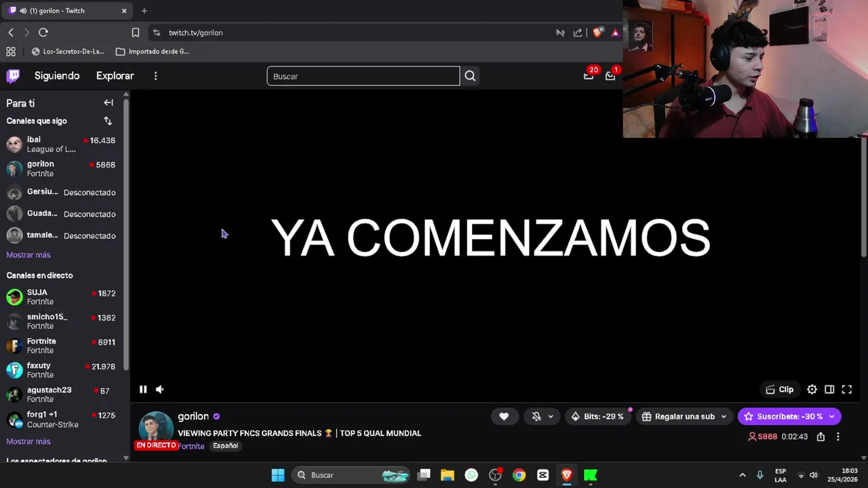Open agustach23 live channel
This screenshot has width=868, height=488.
tap(61, 394)
